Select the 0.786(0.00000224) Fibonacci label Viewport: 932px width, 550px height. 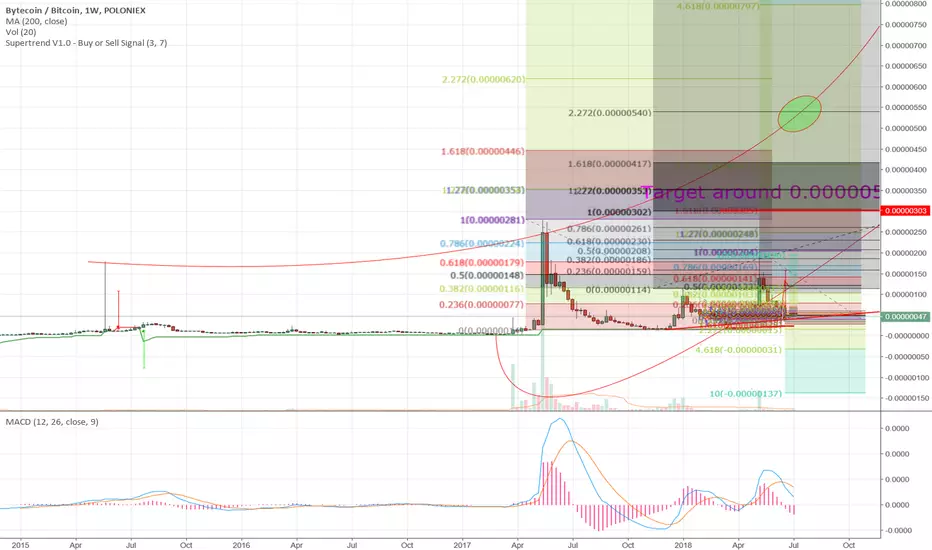[x=482, y=243]
